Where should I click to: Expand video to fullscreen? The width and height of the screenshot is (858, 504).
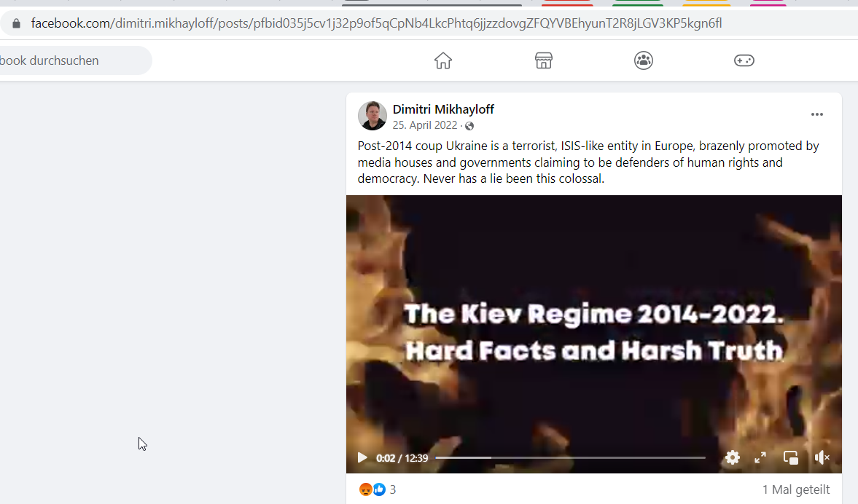click(x=760, y=457)
